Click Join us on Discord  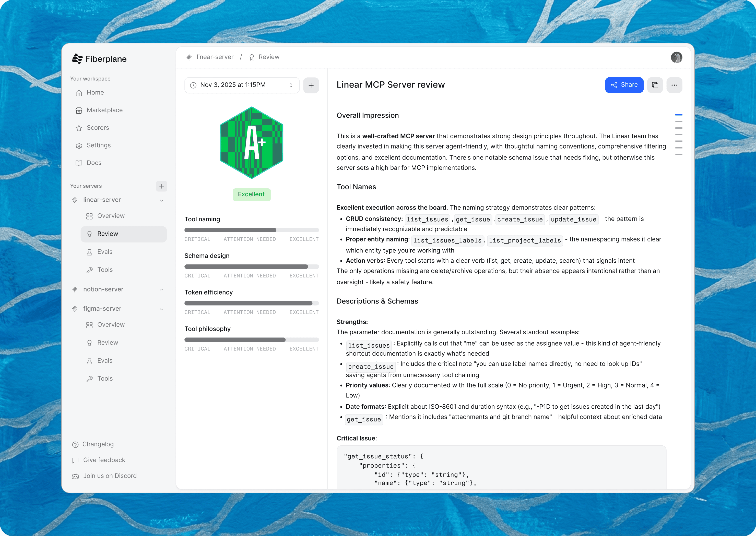(x=110, y=476)
